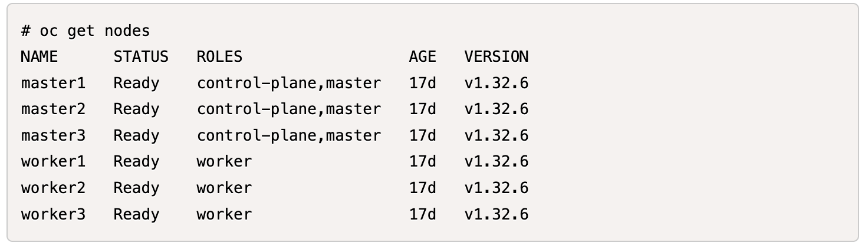
Task: Click the worker role text for worker1
Action: tap(224, 162)
